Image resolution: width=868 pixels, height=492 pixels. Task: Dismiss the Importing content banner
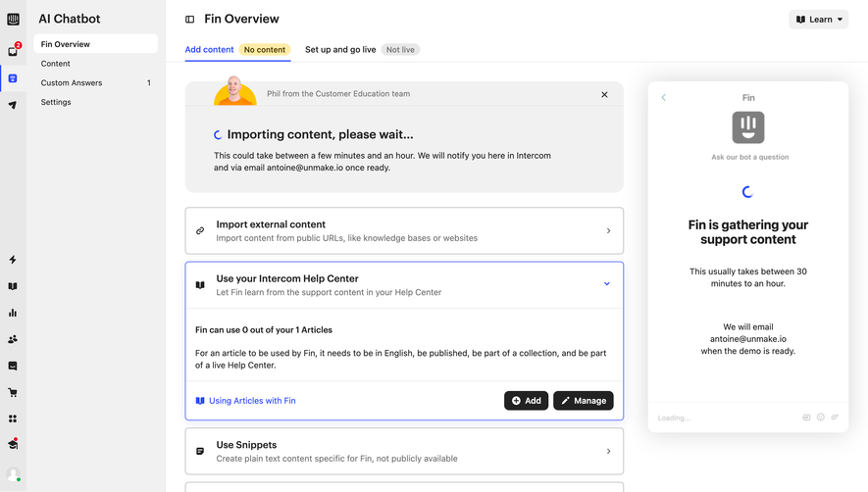[604, 95]
